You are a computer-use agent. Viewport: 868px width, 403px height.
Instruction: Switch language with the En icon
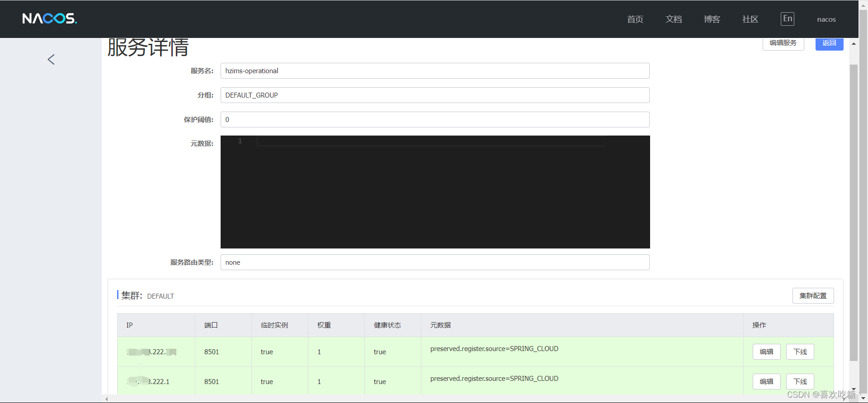click(788, 19)
